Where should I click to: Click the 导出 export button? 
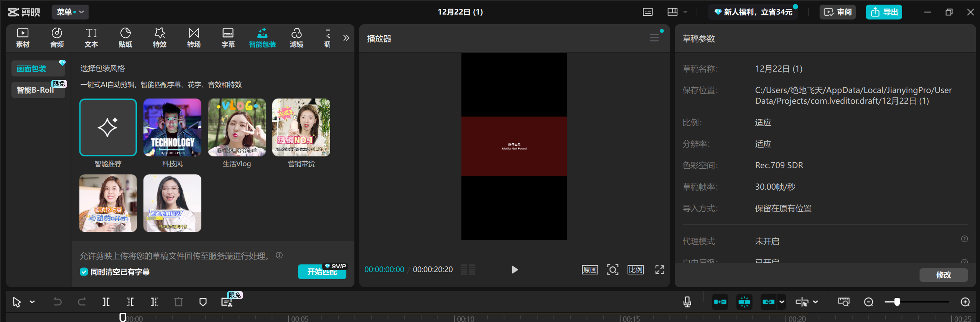[883, 12]
